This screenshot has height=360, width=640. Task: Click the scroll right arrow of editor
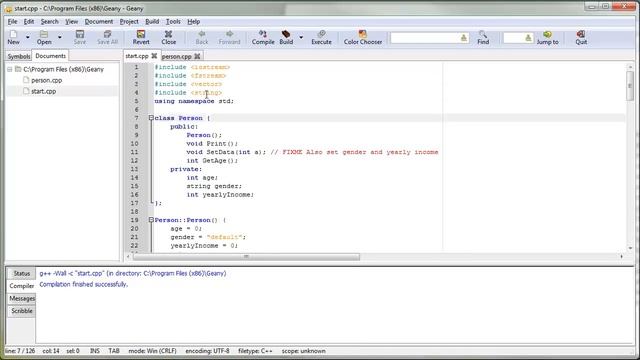tap(621, 256)
